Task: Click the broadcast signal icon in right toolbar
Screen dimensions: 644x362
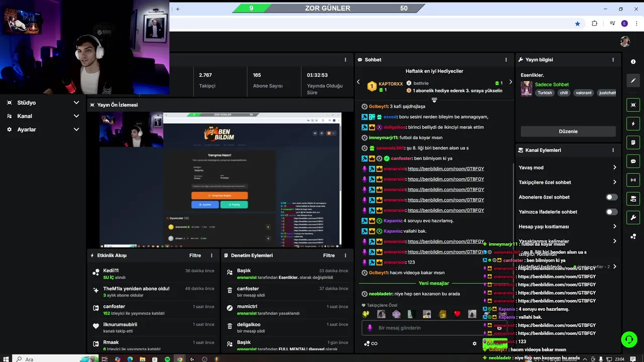Action: coord(633,180)
